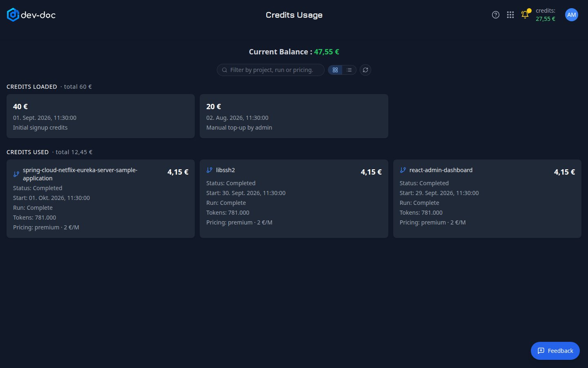The image size is (588, 368).
Task: Switch to list view
Action: [x=349, y=70]
